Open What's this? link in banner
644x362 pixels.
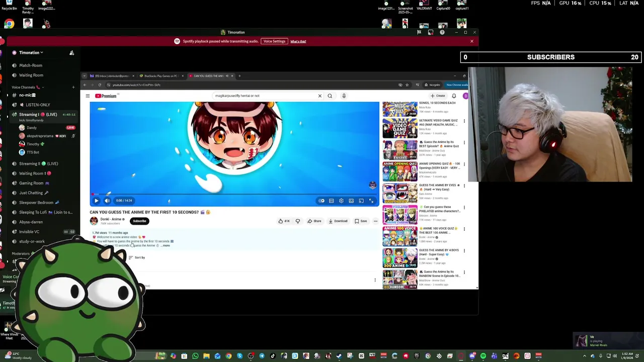tap(298, 41)
